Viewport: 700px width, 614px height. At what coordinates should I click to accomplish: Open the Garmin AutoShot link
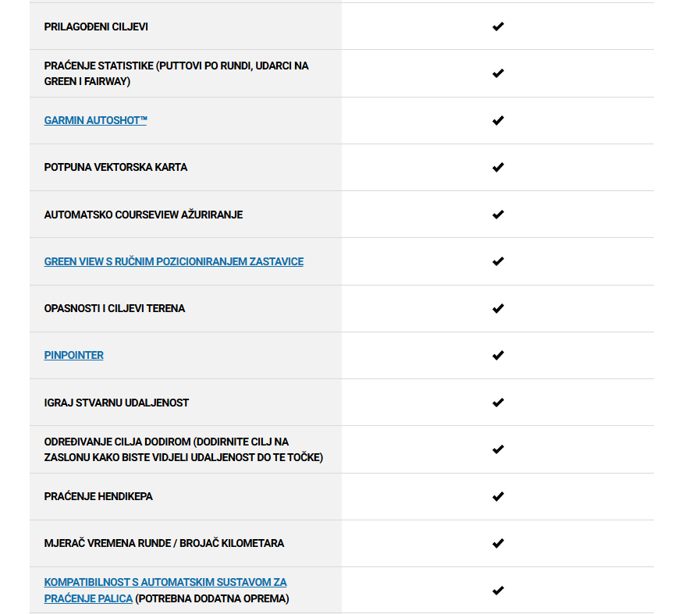coord(95,120)
